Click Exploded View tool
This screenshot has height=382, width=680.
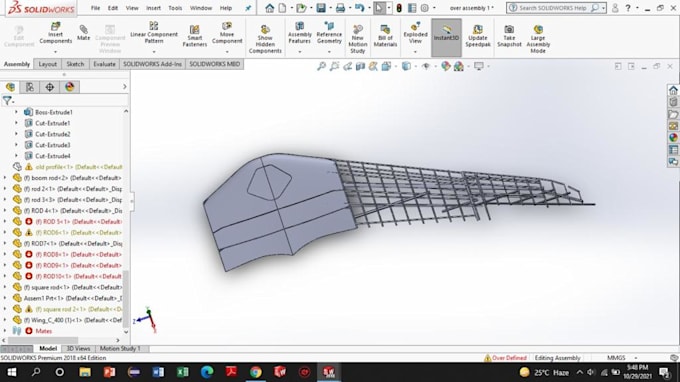click(415, 33)
